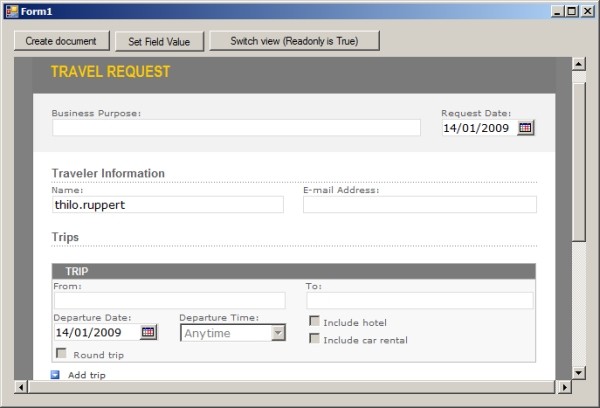Click the vertical scrollbar down arrow
This screenshot has width=600, height=408.
tap(579, 372)
